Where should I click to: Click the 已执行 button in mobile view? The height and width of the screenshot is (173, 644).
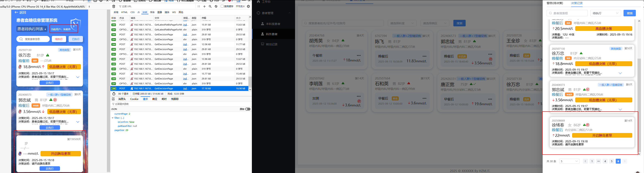(x=76, y=39)
